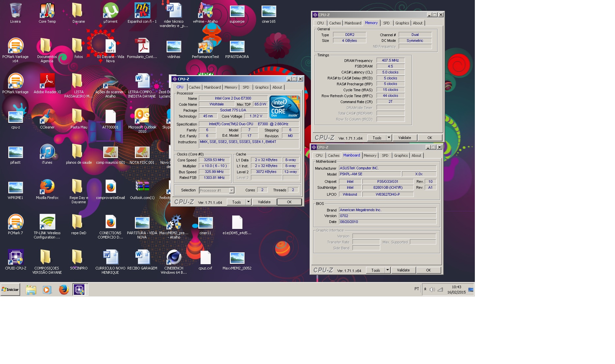Launch CPUID CPU-Z desktop shortcut
615x364 pixels.
tap(15, 260)
